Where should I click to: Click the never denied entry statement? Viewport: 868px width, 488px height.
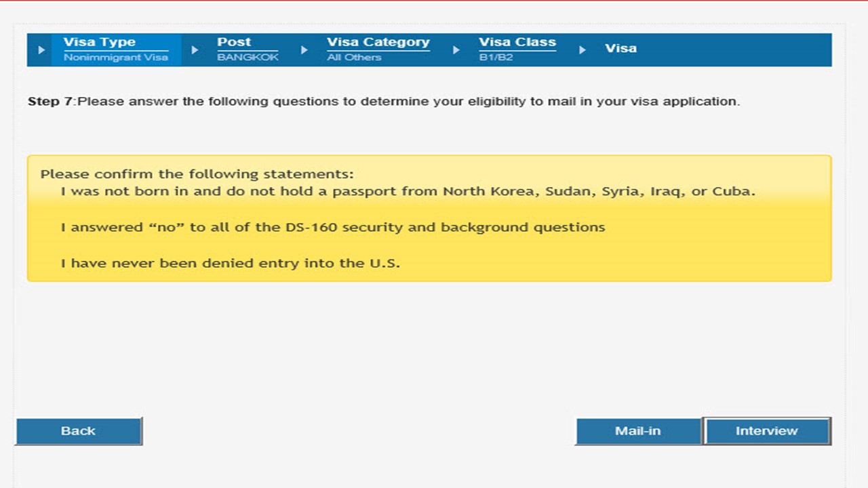[x=230, y=263]
